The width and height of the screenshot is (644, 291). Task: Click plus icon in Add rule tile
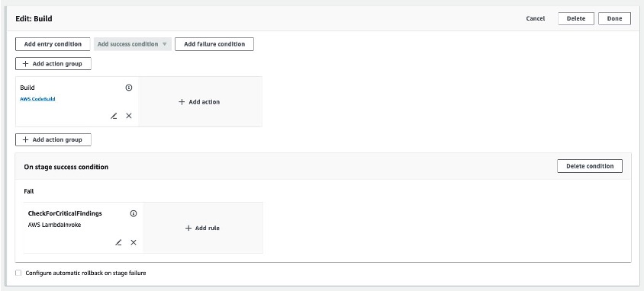[188, 229]
